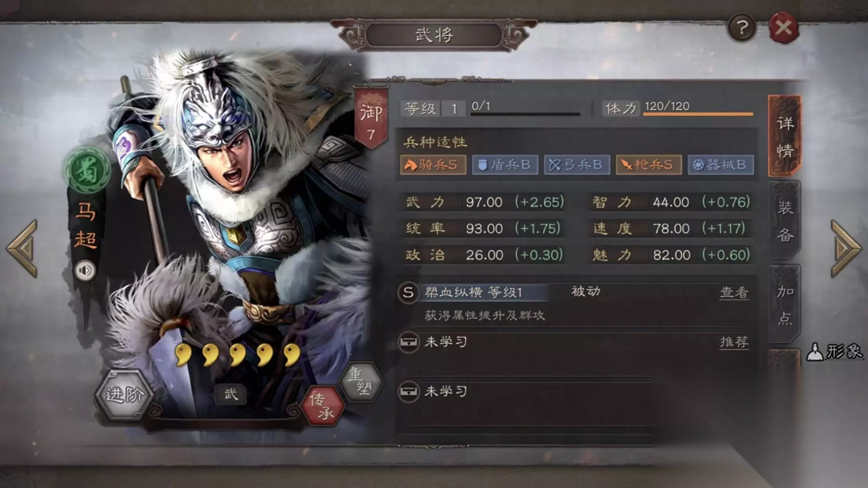868x488 pixels.
Task: Select 盾兵B troop aptitude badge
Action: (x=505, y=165)
